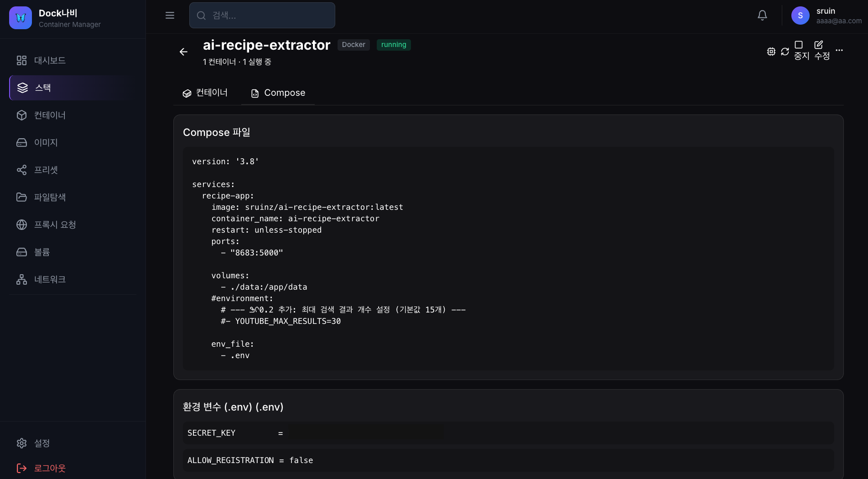Open 대시보드 in the sidebar

coord(50,60)
